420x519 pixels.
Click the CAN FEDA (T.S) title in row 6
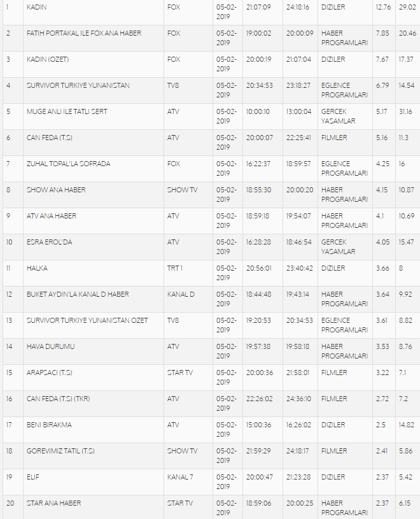(x=50, y=138)
